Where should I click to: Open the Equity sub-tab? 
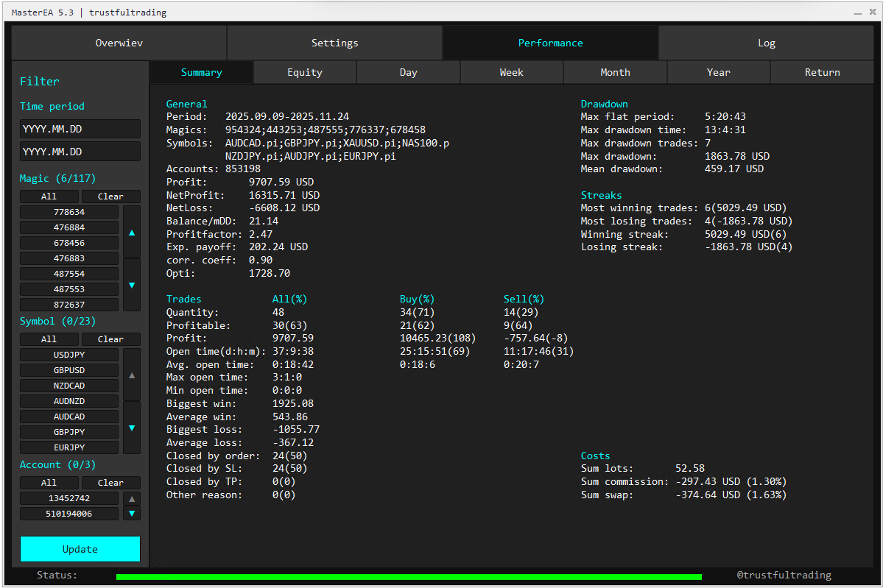(305, 72)
